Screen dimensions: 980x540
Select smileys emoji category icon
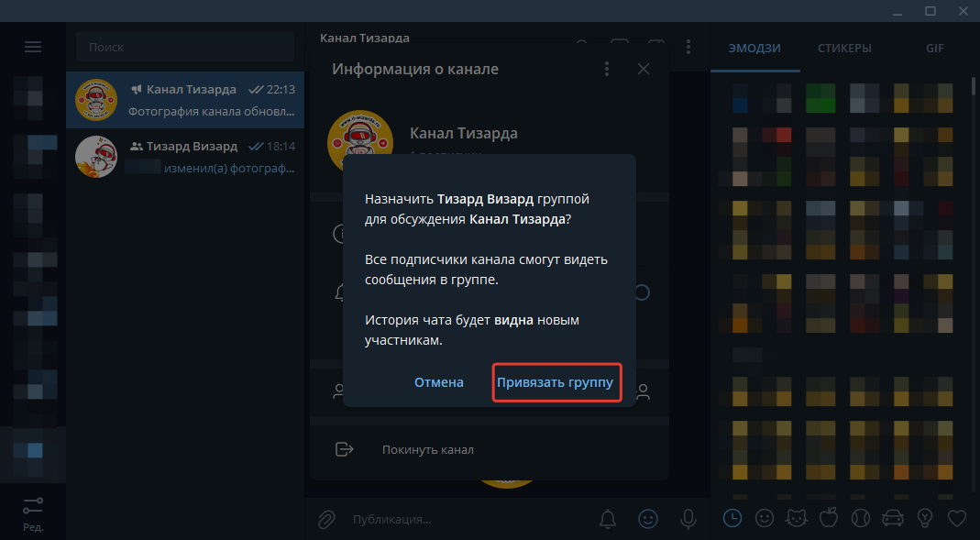[x=764, y=517]
